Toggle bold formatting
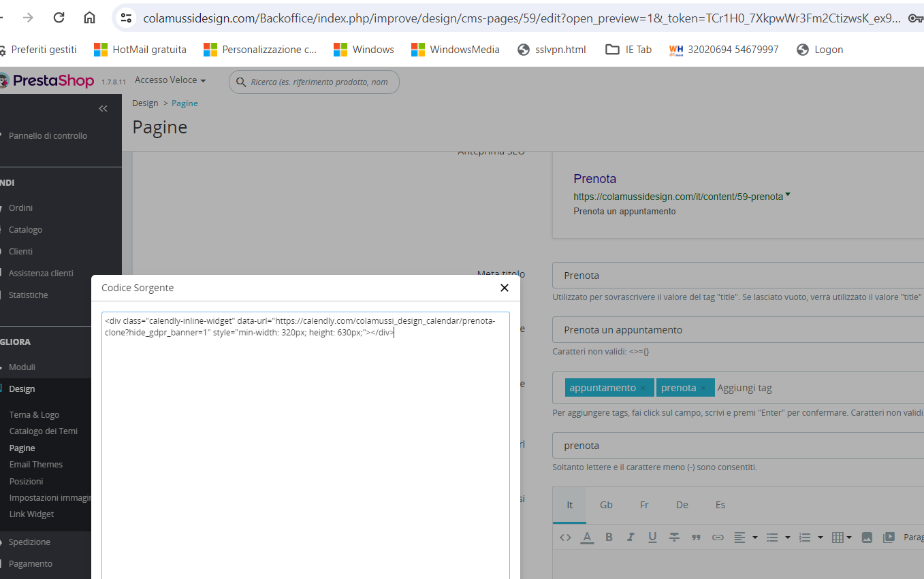The image size is (924, 579). [609, 537]
